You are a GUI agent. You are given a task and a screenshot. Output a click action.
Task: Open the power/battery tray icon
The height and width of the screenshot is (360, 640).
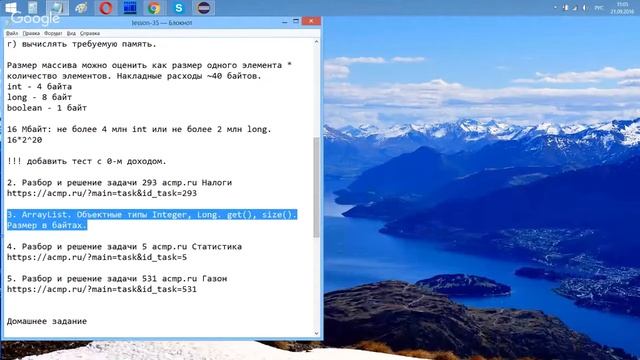[x=565, y=8]
